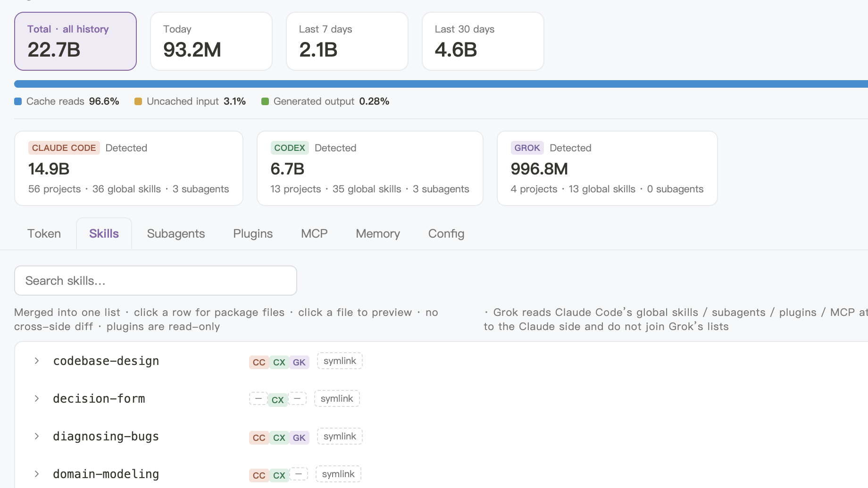The image size is (868, 488).
Task: Open the Grok detected card
Action: pyautogui.click(x=607, y=168)
